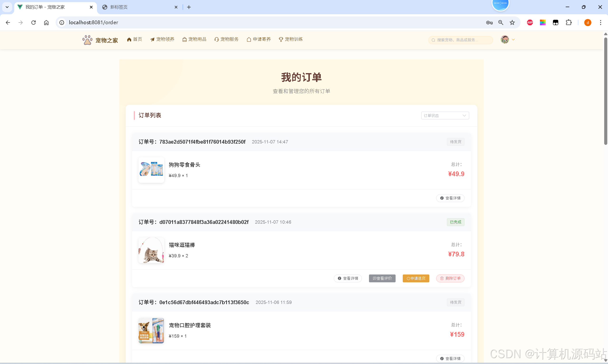
Task: View details of the 狗狗零食骨头 order
Action: pos(450,198)
